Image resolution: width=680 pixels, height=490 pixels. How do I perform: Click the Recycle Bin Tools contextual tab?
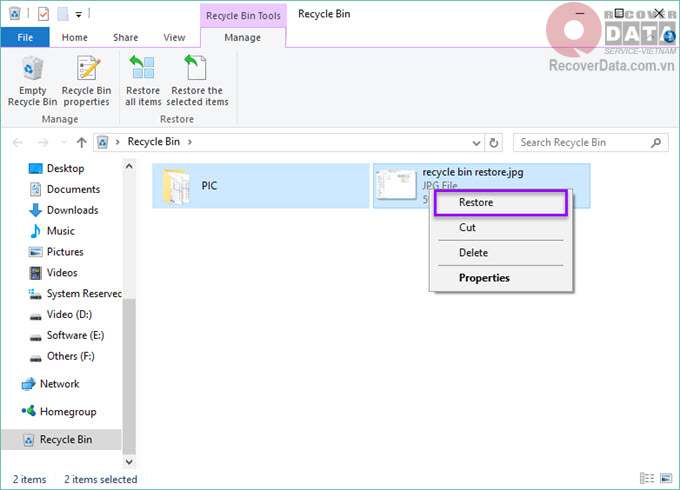pos(243,16)
